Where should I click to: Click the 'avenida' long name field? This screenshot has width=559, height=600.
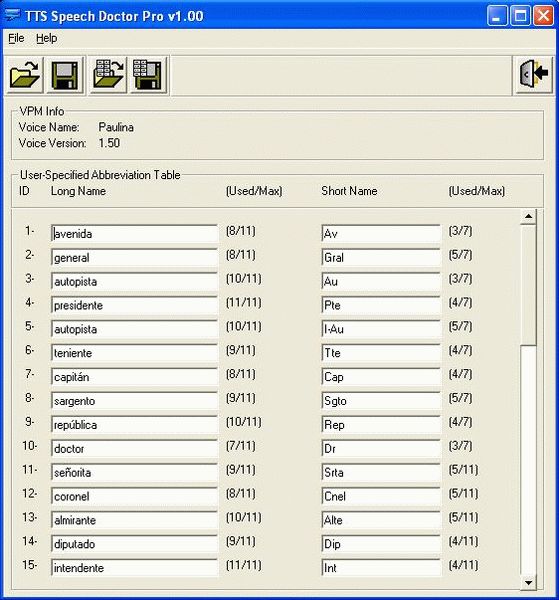134,233
